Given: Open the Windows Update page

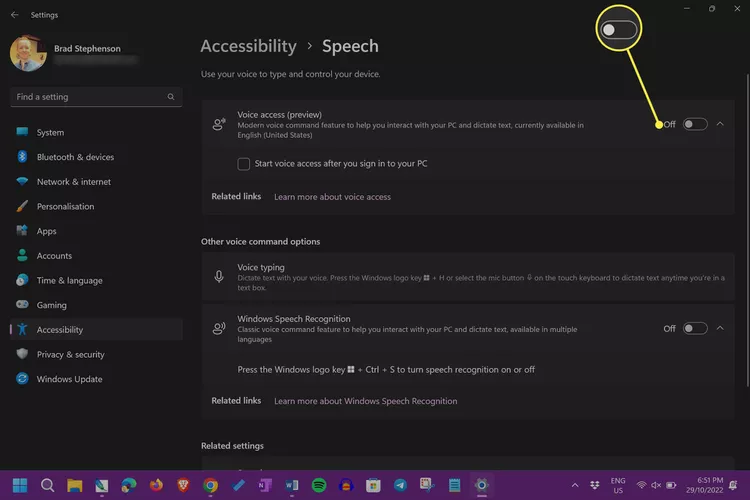Looking at the screenshot, I should [x=96, y=379].
